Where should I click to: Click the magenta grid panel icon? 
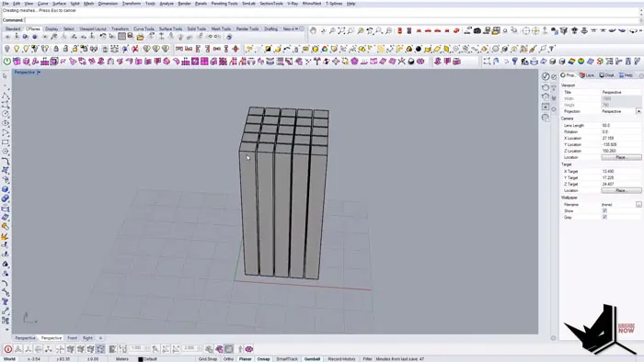[204, 62]
